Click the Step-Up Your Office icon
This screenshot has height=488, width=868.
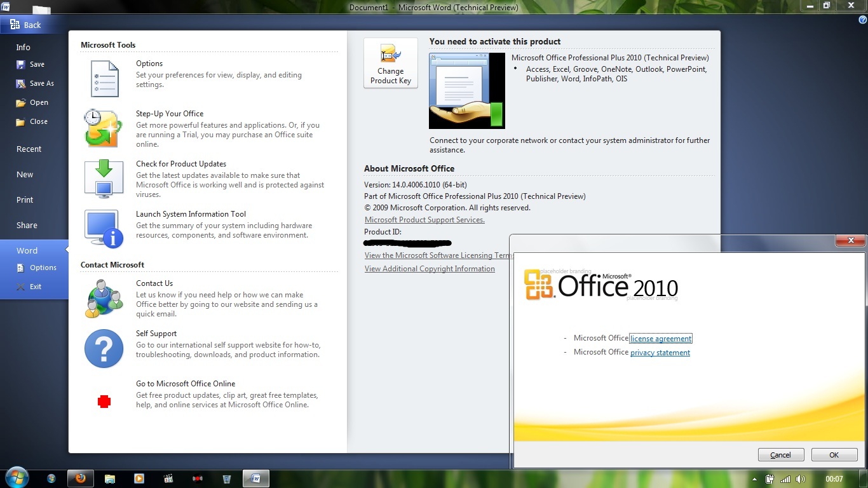coord(104,128)
